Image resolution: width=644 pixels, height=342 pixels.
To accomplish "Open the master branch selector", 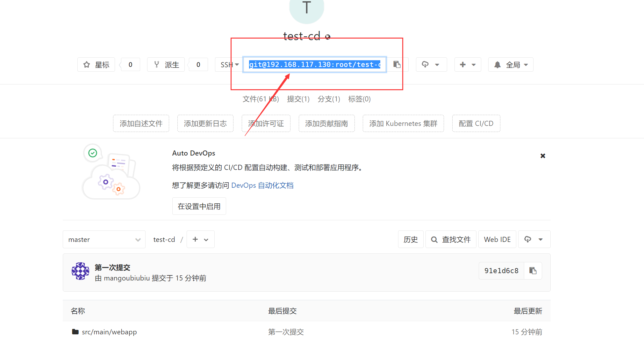I will click(x=104, y=239).
